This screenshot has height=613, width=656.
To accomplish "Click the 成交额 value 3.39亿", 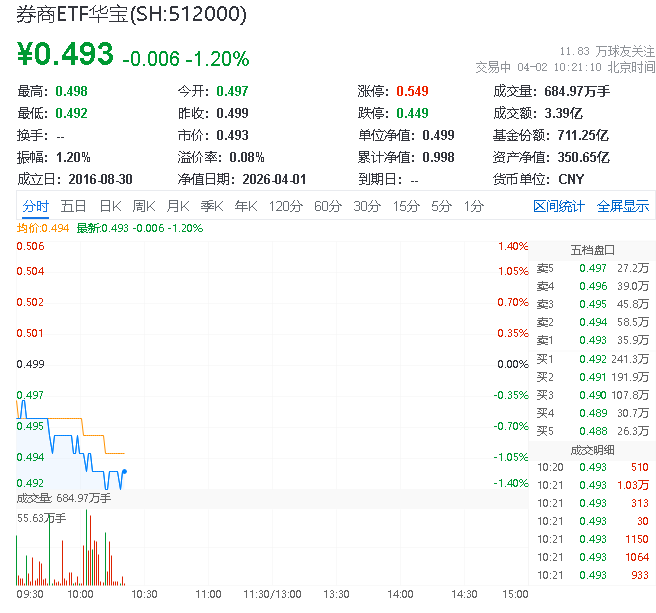I will 564,113.
